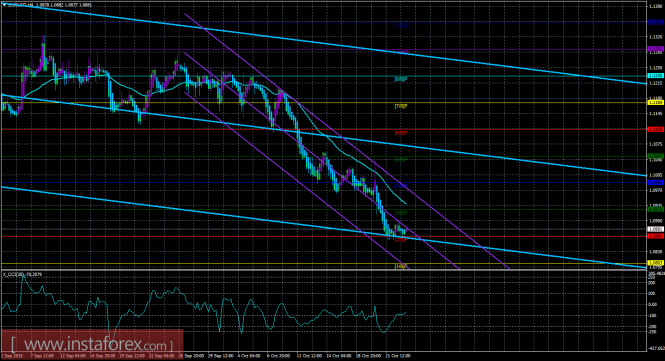Click the white current price tag
This screenshot has width=665, height=361.
(x=656, y=229)
